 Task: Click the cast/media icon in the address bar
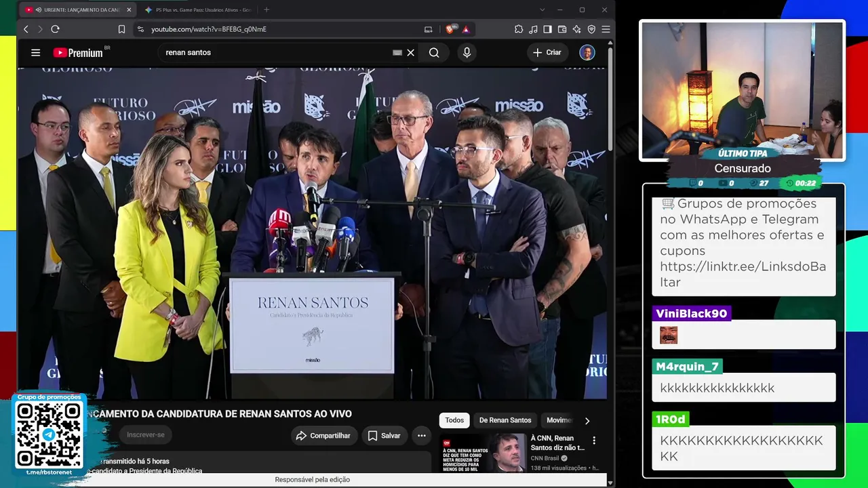(x=428, y=29)
